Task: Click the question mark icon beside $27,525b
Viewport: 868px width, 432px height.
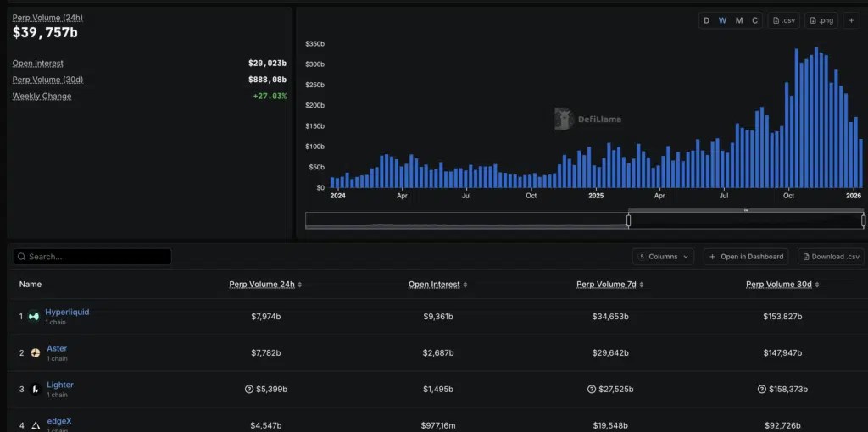Action: click(592, 390)
